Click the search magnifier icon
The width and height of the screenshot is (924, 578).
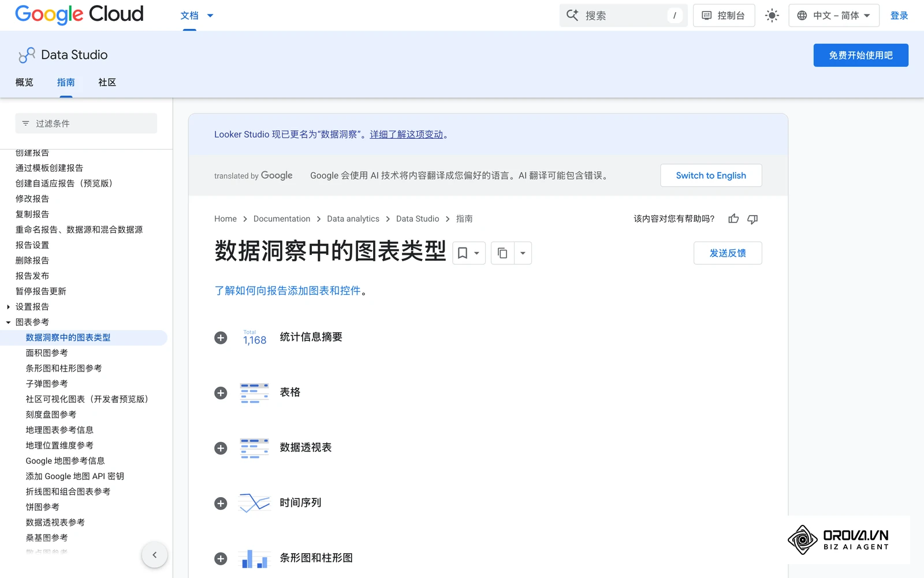(x=572, y=15)
